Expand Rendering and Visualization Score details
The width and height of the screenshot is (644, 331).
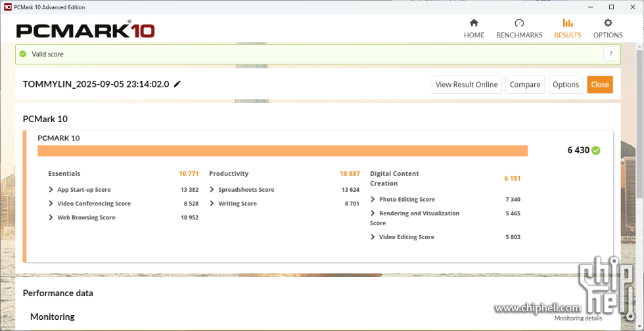[373, 213]
